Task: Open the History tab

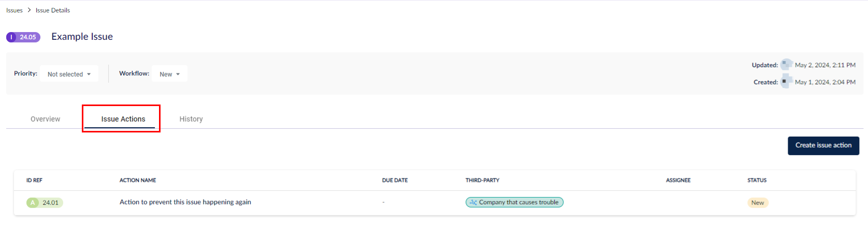Action: (191, 119)
